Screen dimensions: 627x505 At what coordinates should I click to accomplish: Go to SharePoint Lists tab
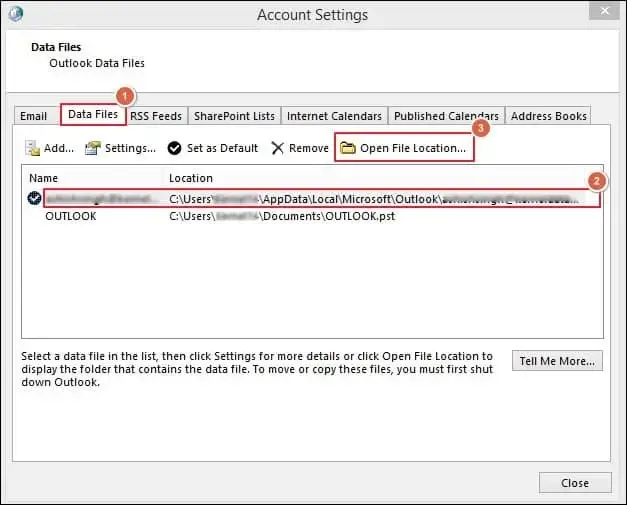(235, 116)
